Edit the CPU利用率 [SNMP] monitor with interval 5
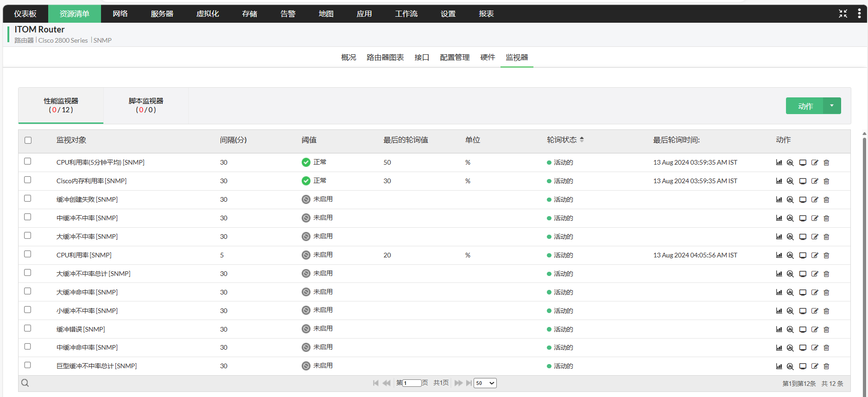Viewport: 868px width, 397px height. click(815, 255)
